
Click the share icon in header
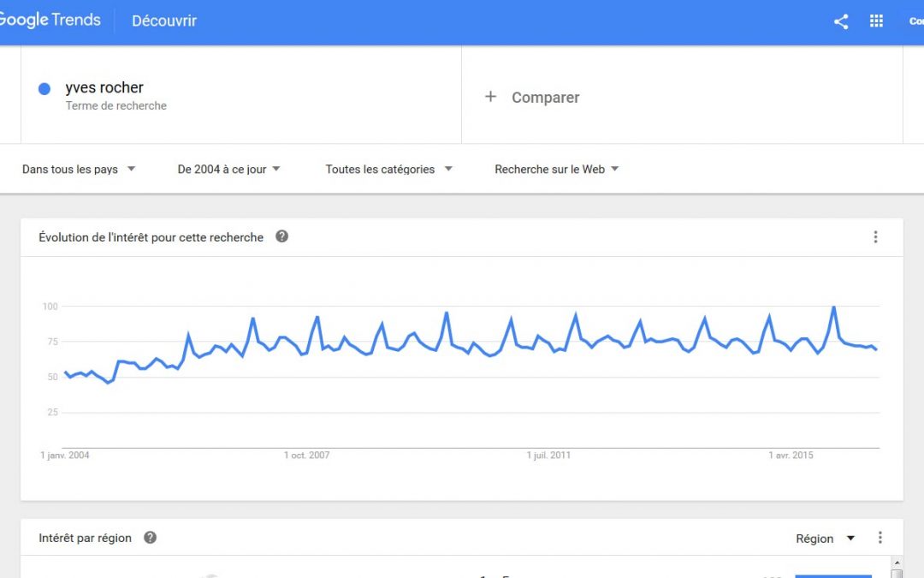pyautogui.click(x=841, y=21)
